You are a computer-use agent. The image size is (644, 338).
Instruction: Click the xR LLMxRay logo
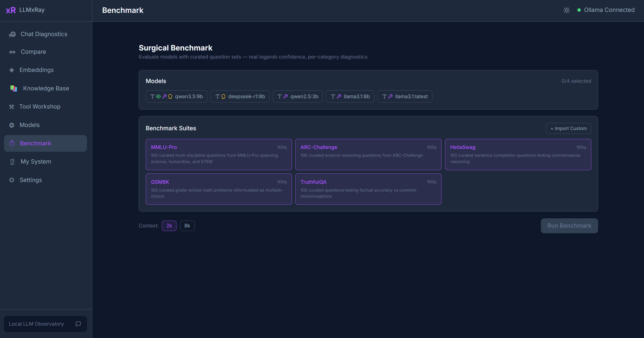click(x=11, y=10)
